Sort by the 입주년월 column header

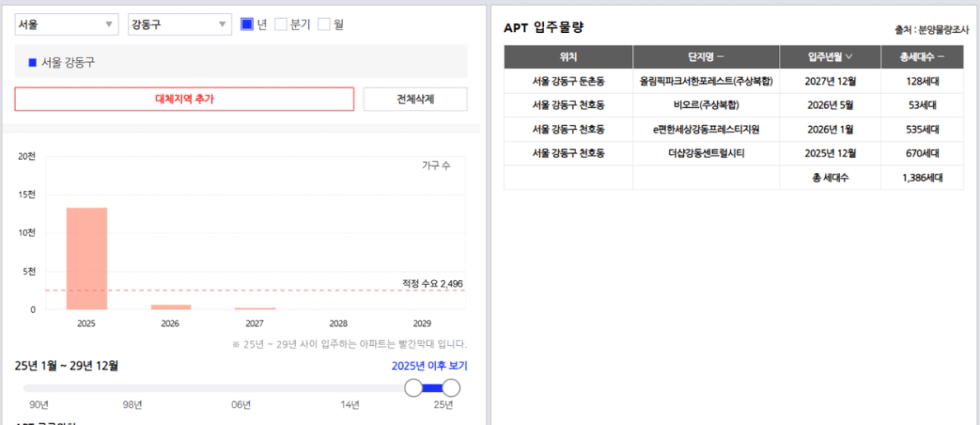point(831,57)
